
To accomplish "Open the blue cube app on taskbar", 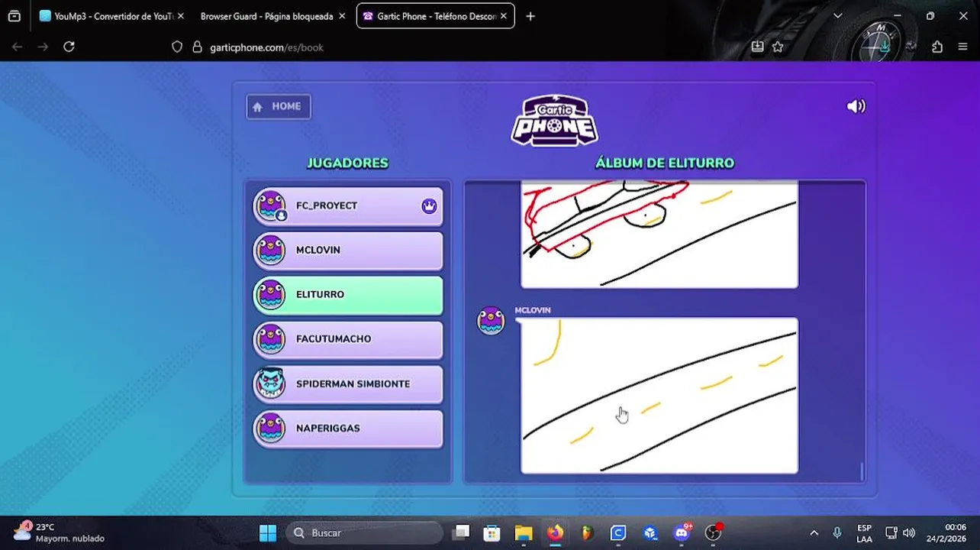I will (x=650, y=532).
